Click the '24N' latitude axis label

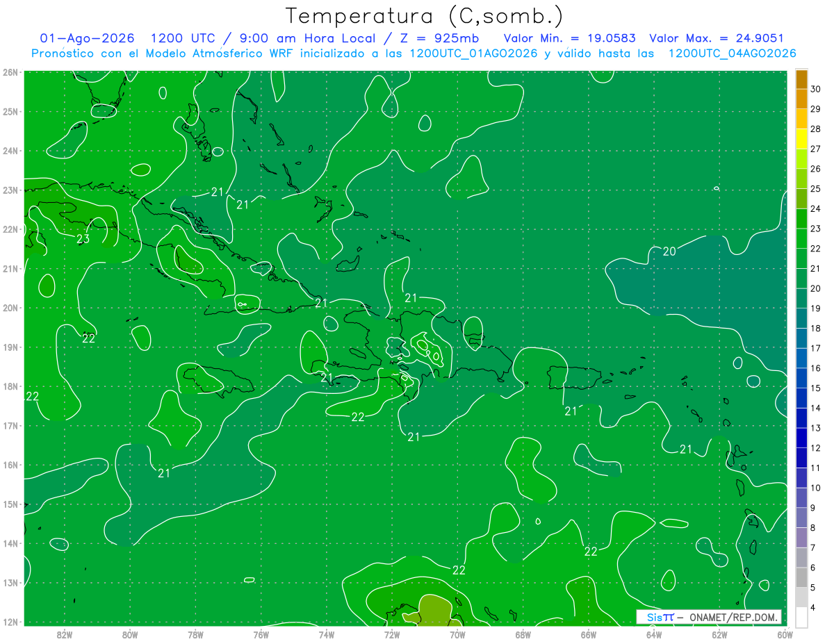[x=10, y=151]
